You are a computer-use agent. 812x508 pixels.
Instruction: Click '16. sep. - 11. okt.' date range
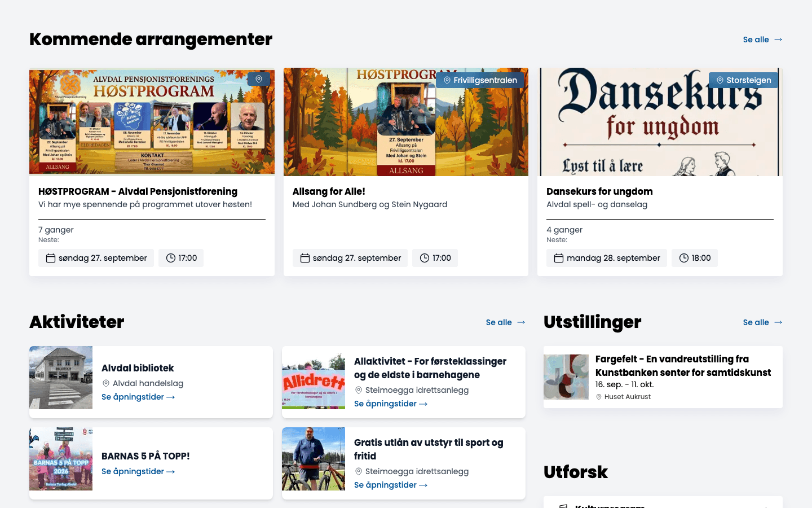(x=625, y=384)
